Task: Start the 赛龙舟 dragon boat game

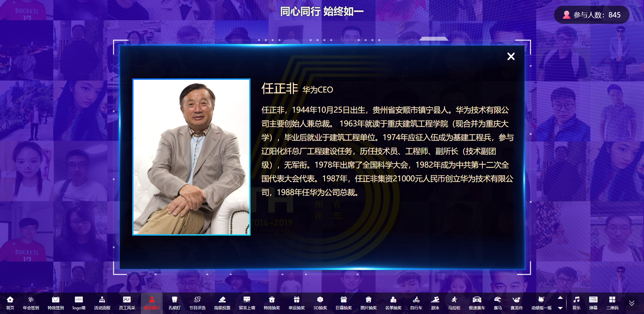Action: tap(517, 303)
